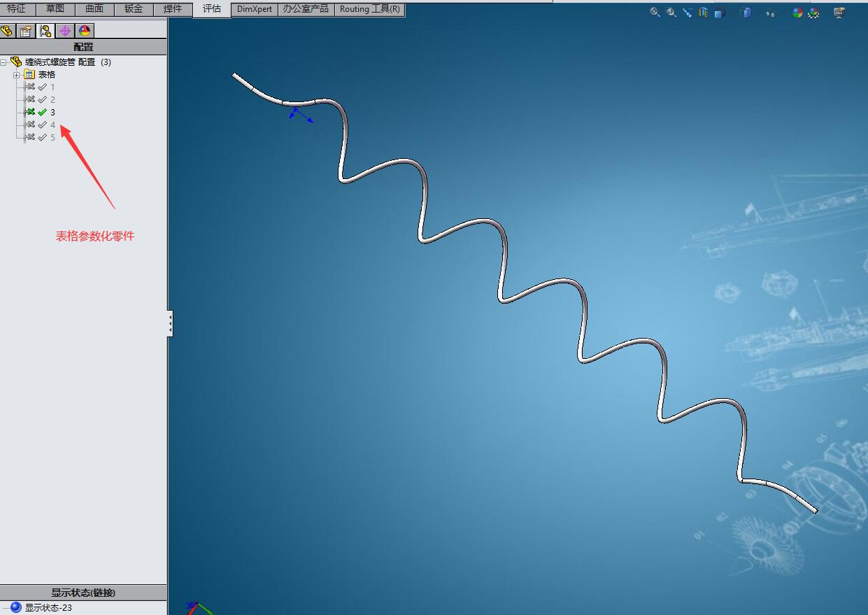Screen dimensions: 868x615
Task: Click the blue origin arrows near tube
Action: (301, 115)
